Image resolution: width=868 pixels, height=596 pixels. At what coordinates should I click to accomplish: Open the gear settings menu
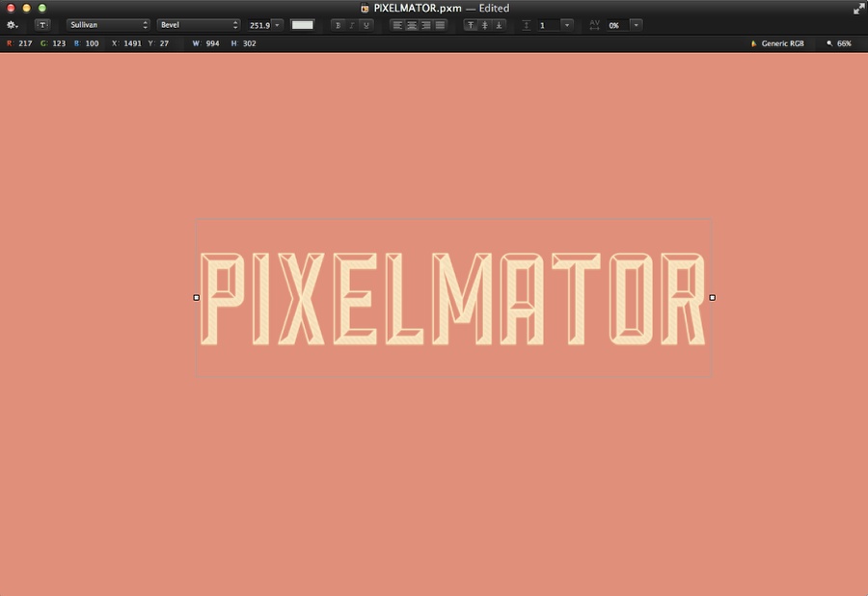[x=13, y=25]
